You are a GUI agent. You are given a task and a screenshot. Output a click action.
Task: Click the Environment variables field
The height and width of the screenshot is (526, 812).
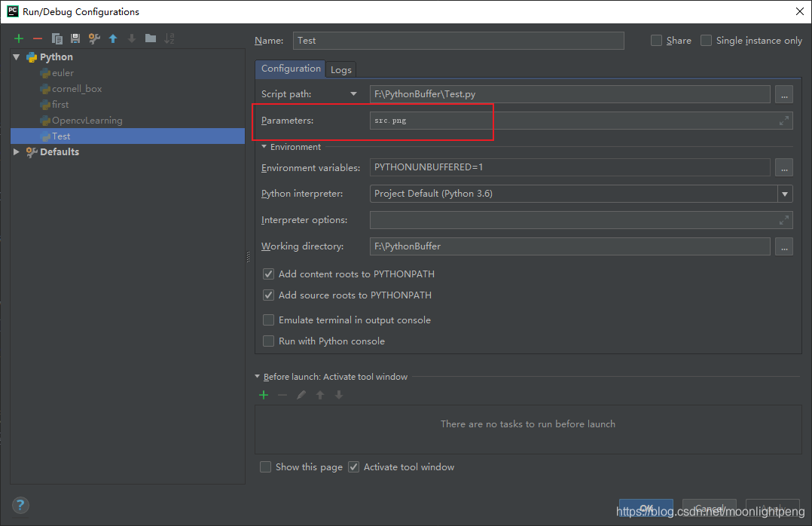pyautogui.click(x=569, y=167)
